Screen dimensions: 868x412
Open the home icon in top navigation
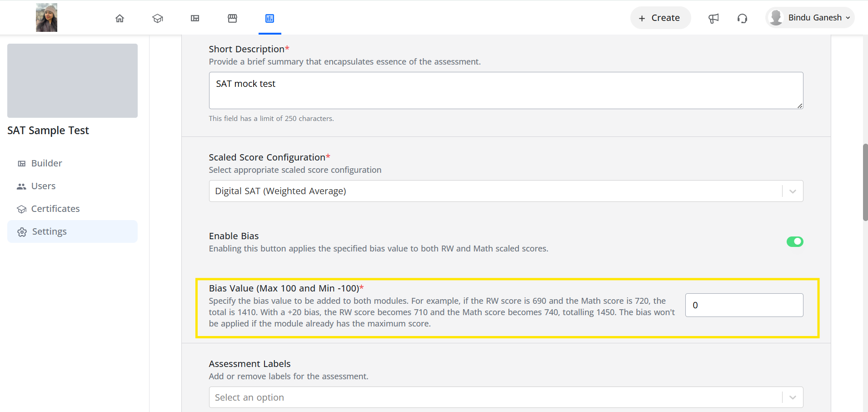[x=120, y=18]
